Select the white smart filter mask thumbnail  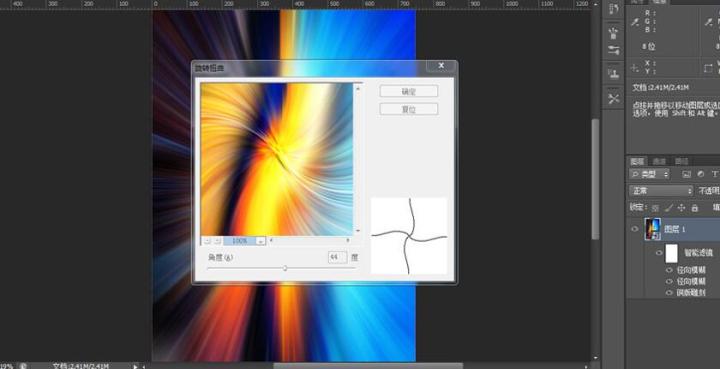[x=671, y=253]
